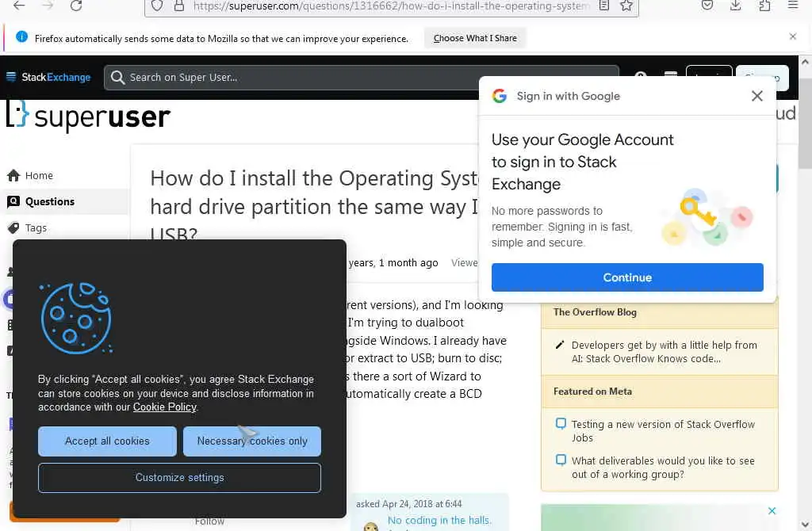812x531 pixels.
Task: Reload the page with the refresh icon
Action: [76, 6]
